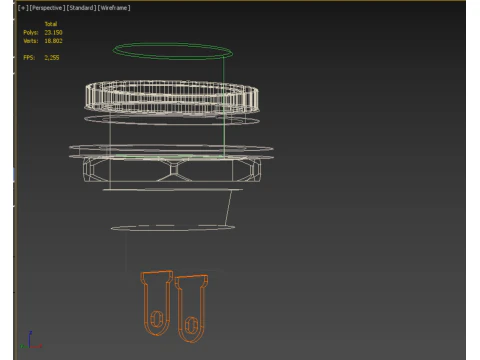Click the 'Verts:' statistics label
Screen dimensions: 480x360
point(31,41)
